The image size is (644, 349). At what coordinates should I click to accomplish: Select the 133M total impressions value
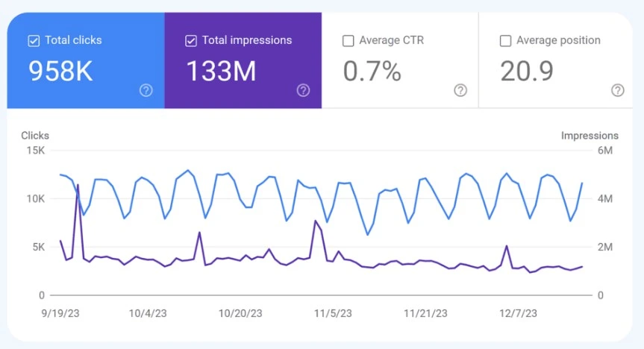click(x=222, y=71)
